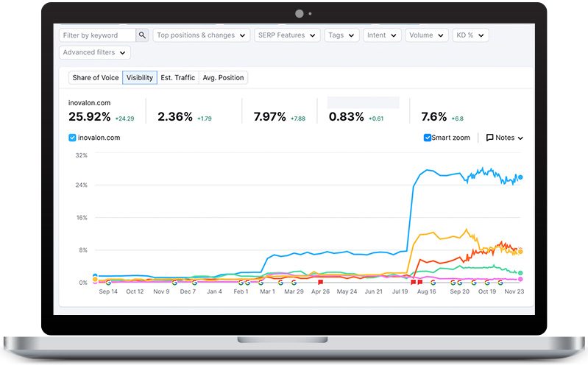Viewport: 588px width, 368px height.
Task: Open the Intent filter dropdown
Action: pyautogui.click(x=382, y=35)
